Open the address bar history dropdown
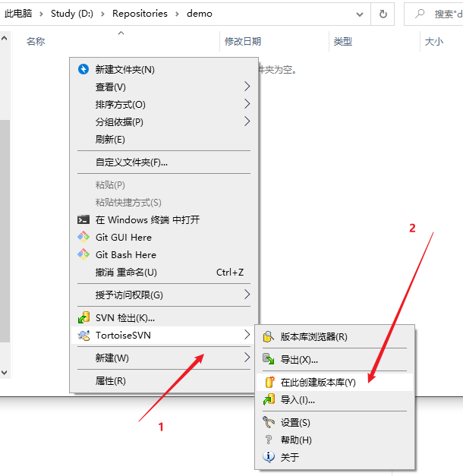 click(360, 14)
